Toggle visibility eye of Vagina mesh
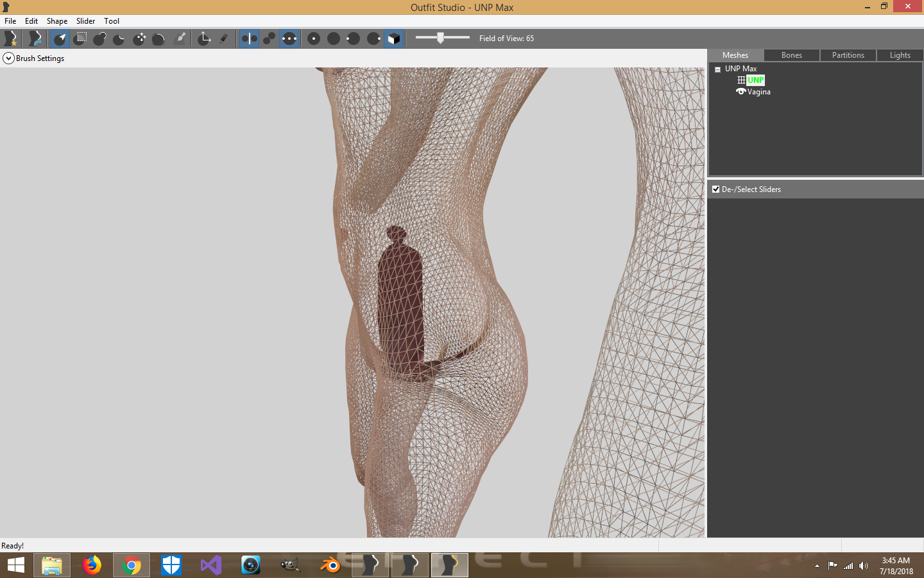 tap(741, 92)
